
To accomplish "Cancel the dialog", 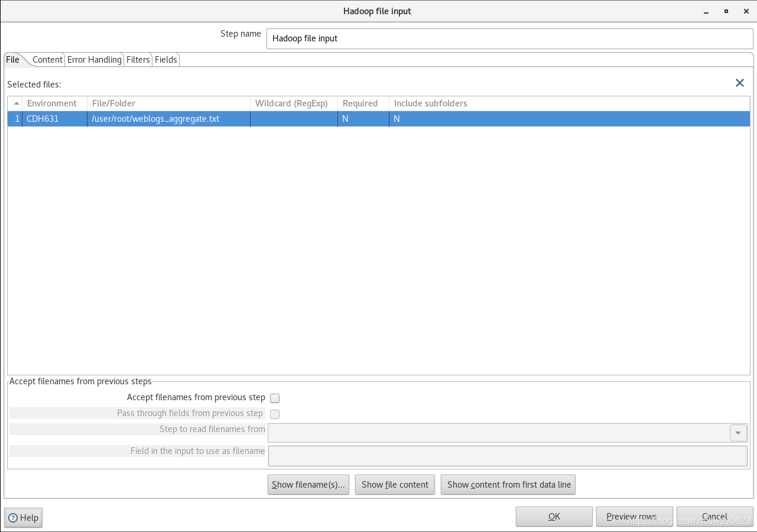I will tap(715, 517).
